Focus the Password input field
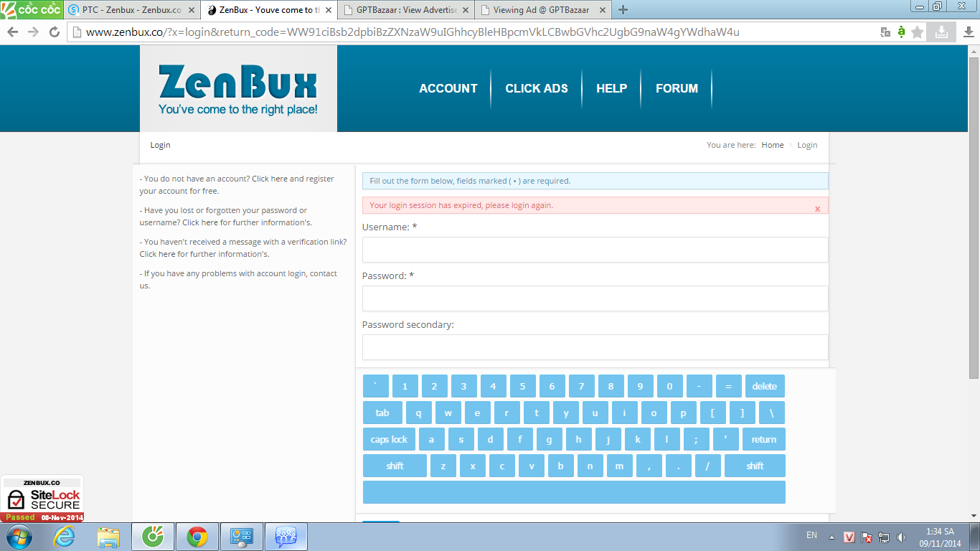980x551 pixels. 595,298
